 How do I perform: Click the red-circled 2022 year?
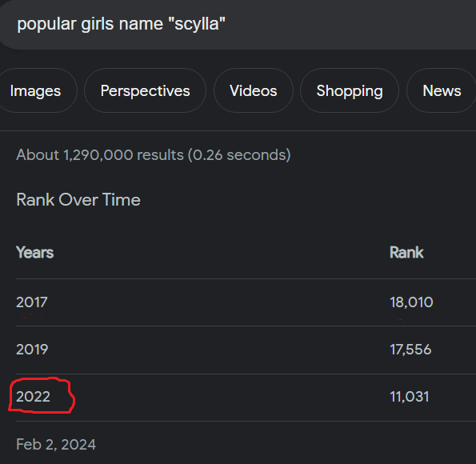click(33, 397)
